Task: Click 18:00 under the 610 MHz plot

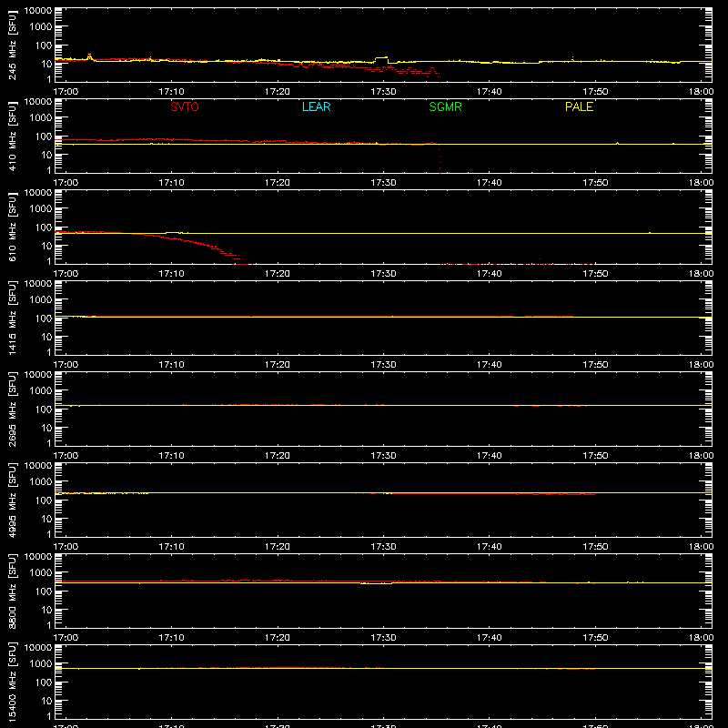Action: [x=701, y=274]
